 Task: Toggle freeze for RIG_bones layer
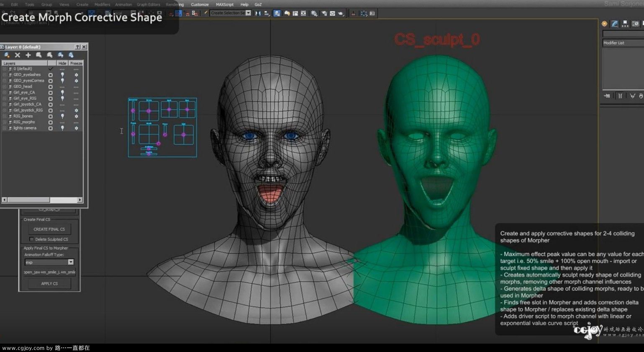tap(76, 116)
